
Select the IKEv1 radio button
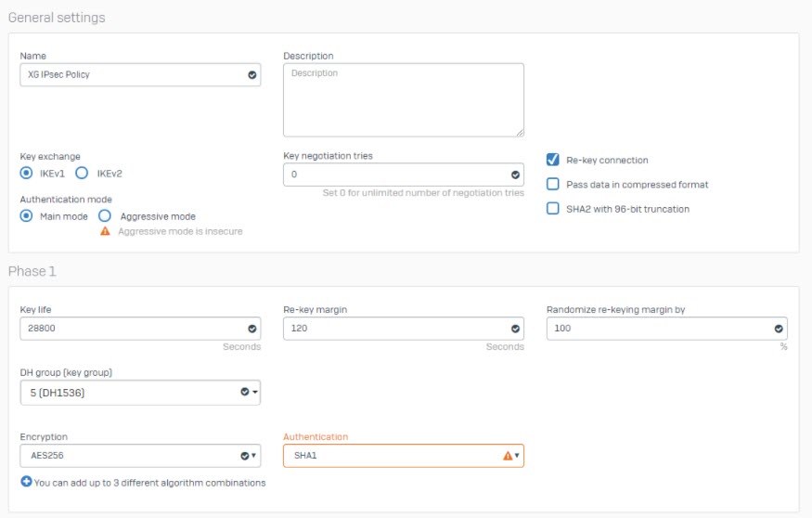tap(26, 173)
